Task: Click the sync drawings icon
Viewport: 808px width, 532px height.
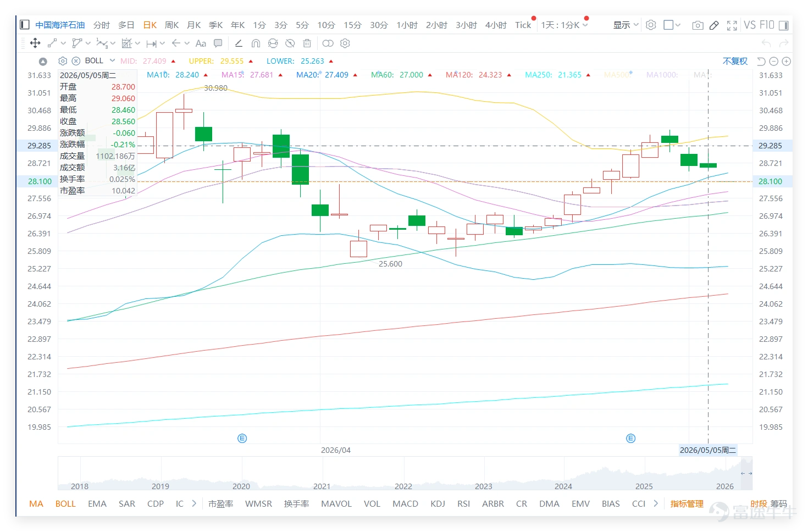Action: click(273, 43)
